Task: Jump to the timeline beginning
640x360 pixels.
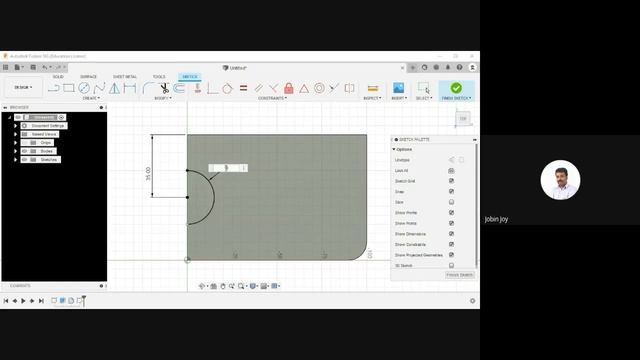Action: point(6,301)
